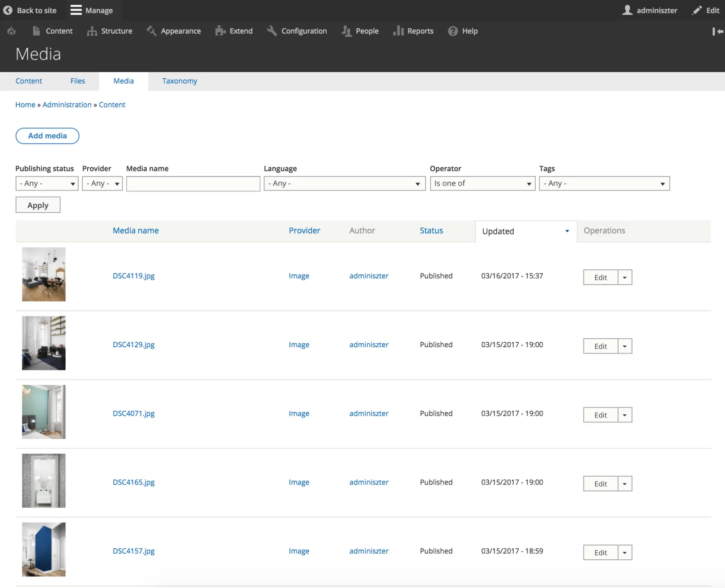Viewport: 725px width, 588px height.
Task: Edit the DSC4129.jpg media item
Action: point(601,346)
